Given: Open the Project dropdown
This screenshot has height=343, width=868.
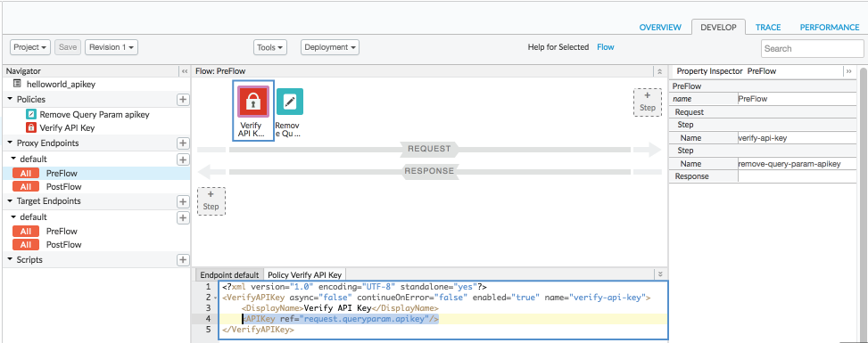Looking at the screenshot, I should (x=30, y=47).
